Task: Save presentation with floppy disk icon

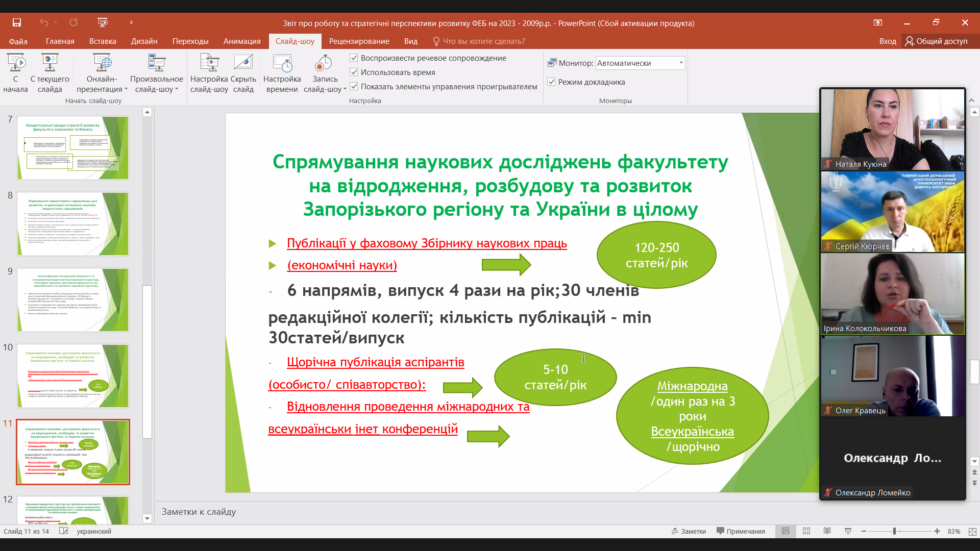Action: pos(17,22)
